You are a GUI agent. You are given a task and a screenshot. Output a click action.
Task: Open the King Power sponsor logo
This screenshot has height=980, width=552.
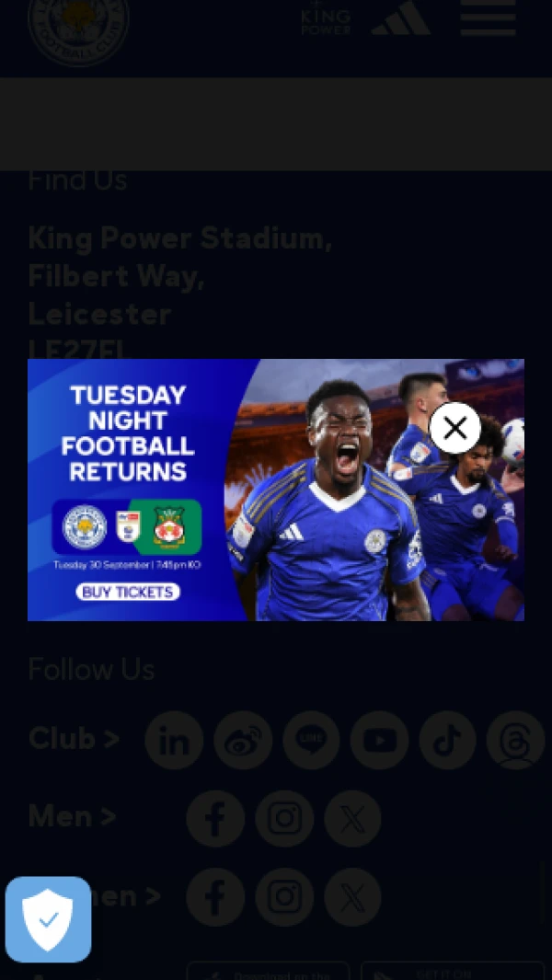click(x=326, y=17)
